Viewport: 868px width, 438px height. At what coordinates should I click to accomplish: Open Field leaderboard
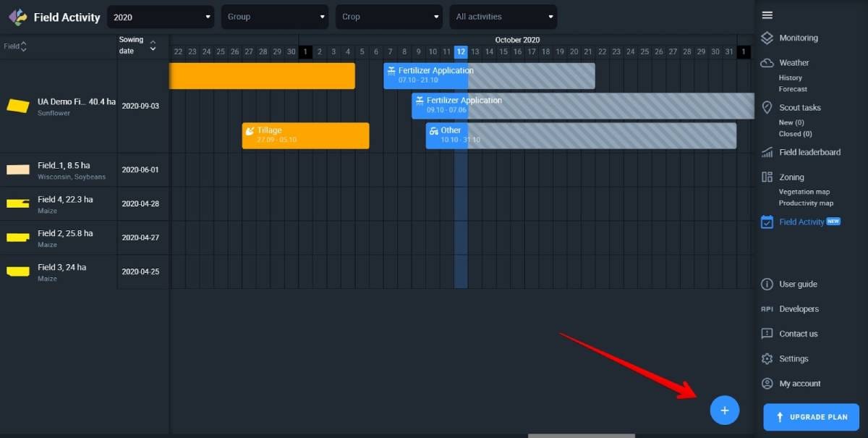[x=809, y=153]
